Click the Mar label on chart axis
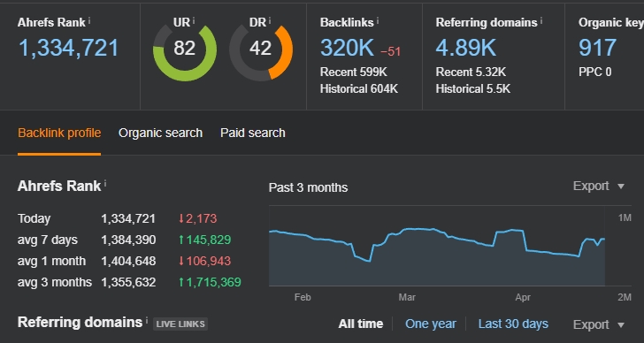This screenshot has width=644, height=343. pyautogui.click(x=407, y=297)
